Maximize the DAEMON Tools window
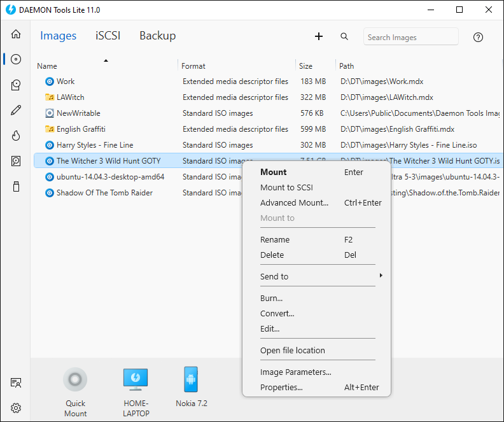The width and height of the screenshot is (504, 422). point(459,10)
